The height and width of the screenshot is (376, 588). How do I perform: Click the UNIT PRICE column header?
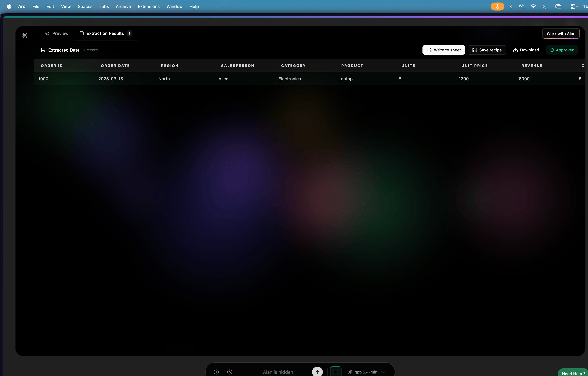[474, 66]
